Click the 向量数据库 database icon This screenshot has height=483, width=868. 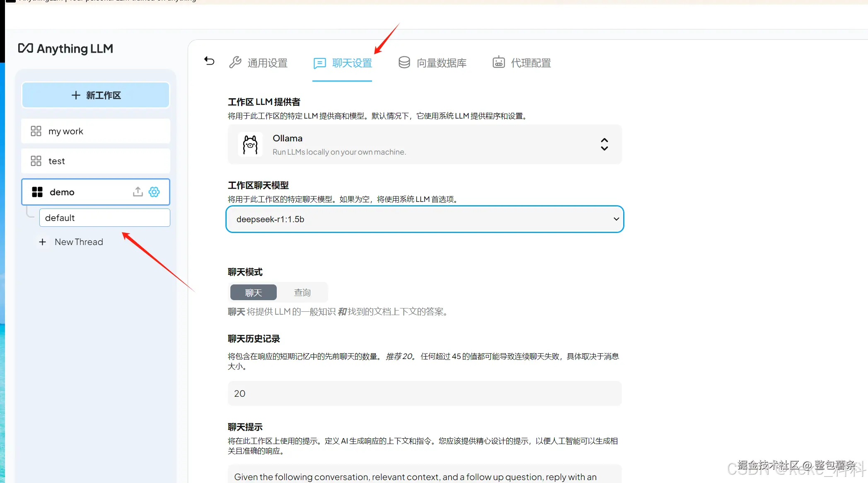click(x=404, y=62)
